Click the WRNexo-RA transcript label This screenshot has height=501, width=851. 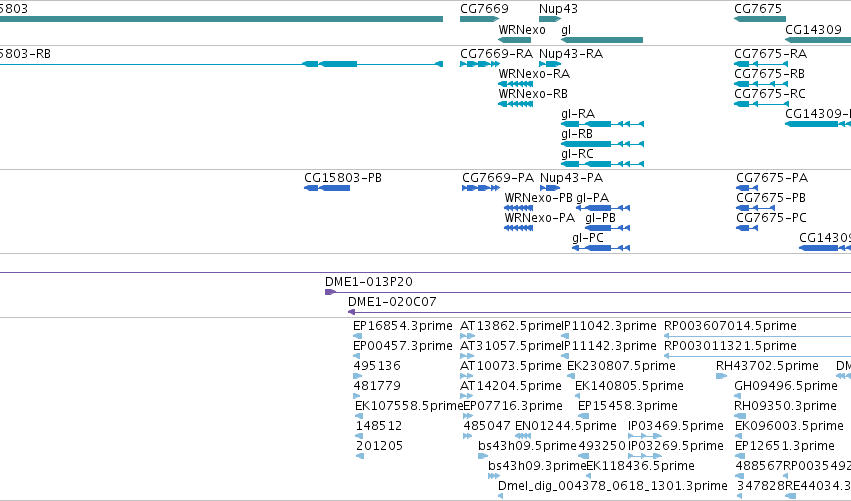click(534, 74)
